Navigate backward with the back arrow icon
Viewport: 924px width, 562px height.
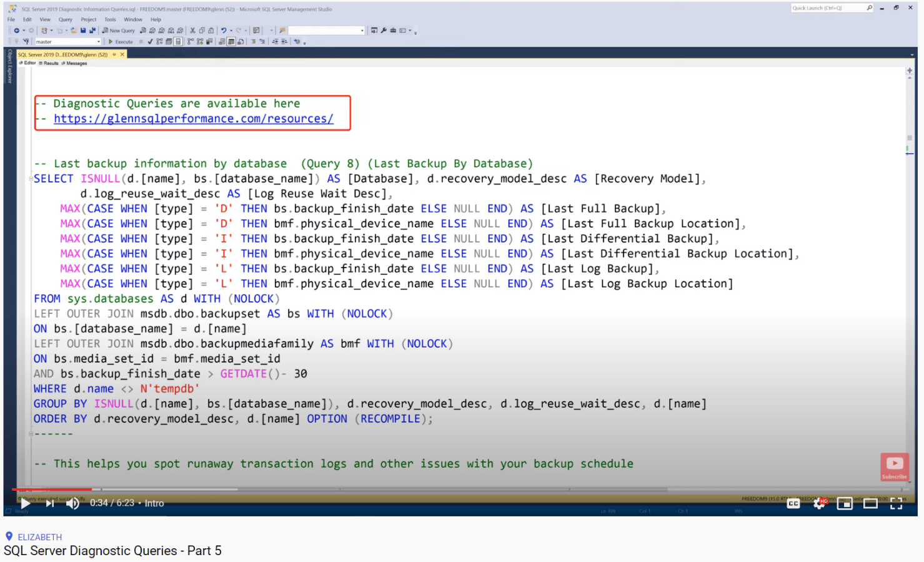tap(16, 30)
